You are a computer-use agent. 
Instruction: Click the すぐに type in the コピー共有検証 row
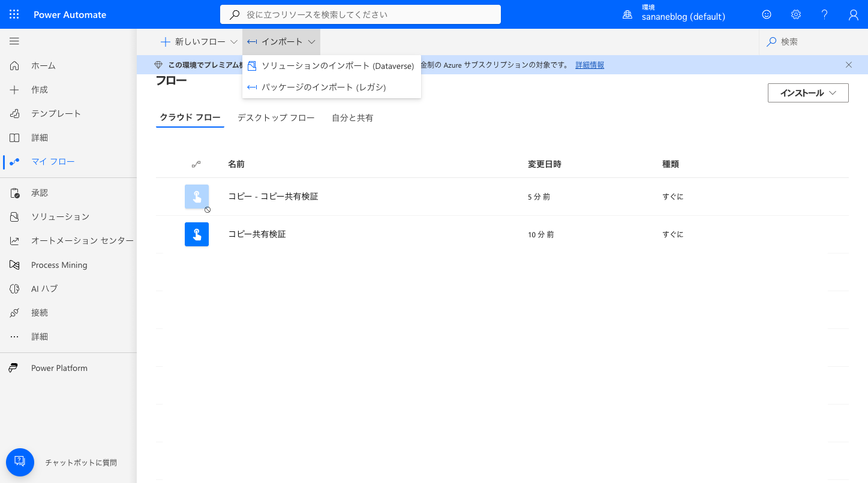pos(673,234)
